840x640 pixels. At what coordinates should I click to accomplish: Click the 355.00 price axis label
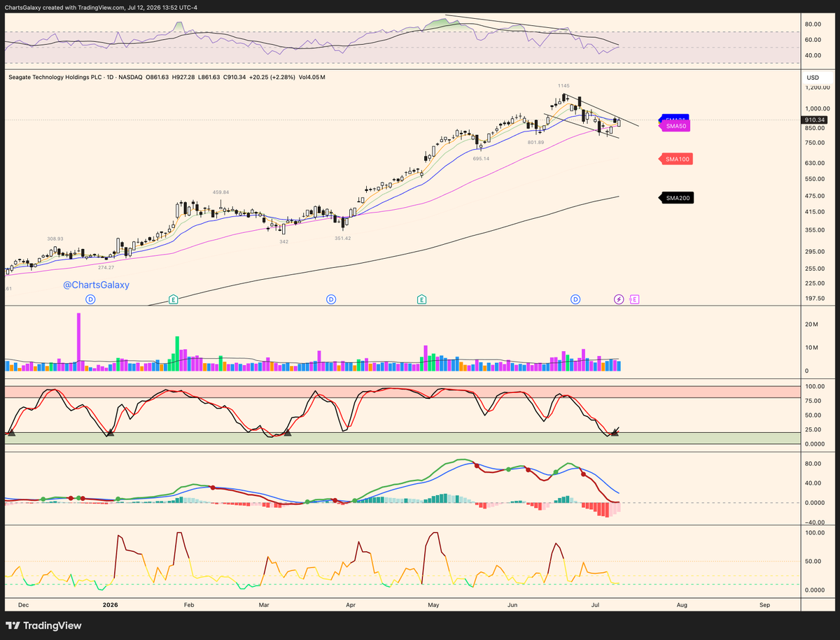(x=816, y=230)
